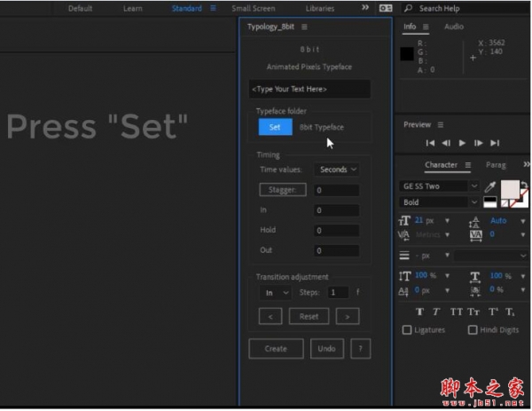Click the baseline shift icon
This screenshot has width=532, height=411.
403,292
